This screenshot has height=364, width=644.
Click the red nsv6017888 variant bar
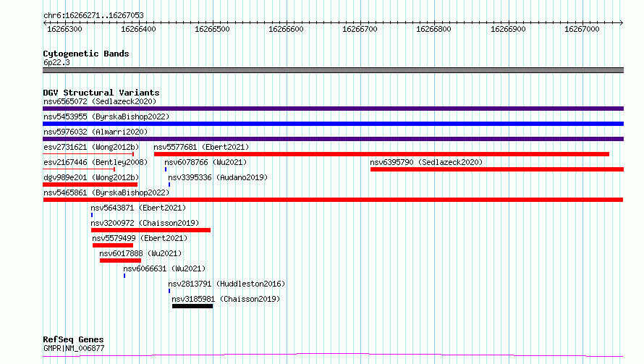click(x=120, y=261)
